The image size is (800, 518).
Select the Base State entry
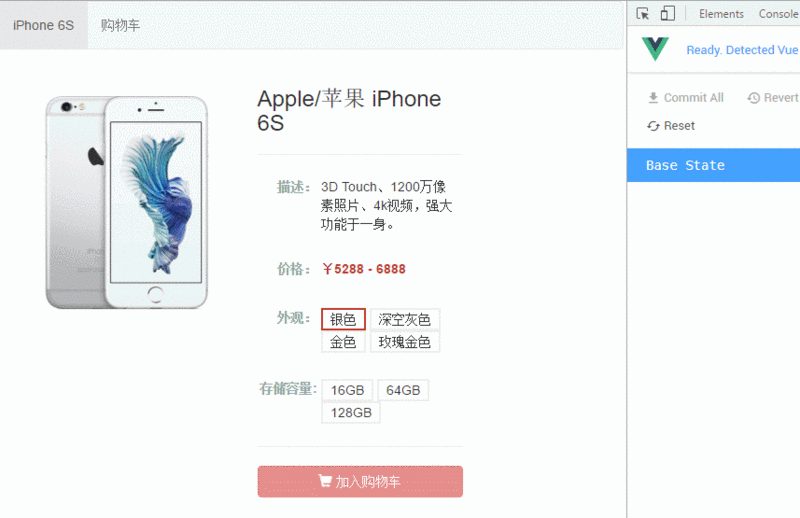click(713, 165)
